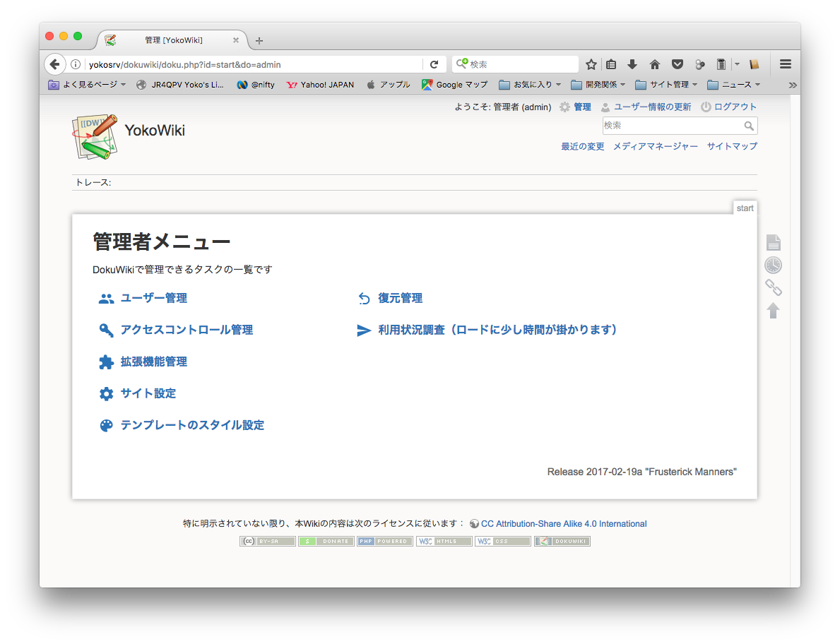Click the CC BY-SA footer badge
This screenshot has height=644, width=840.
[x=267, y=541]
